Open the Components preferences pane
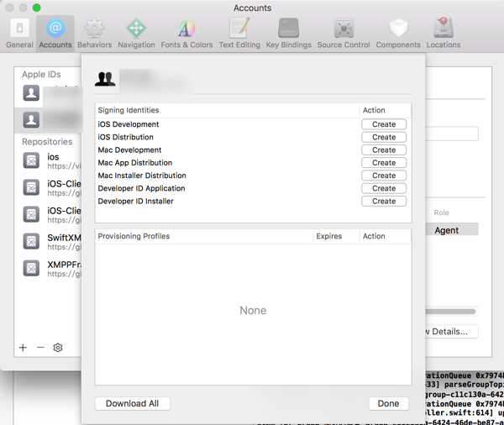The image size is (504, 425). [x=398, y=34]
